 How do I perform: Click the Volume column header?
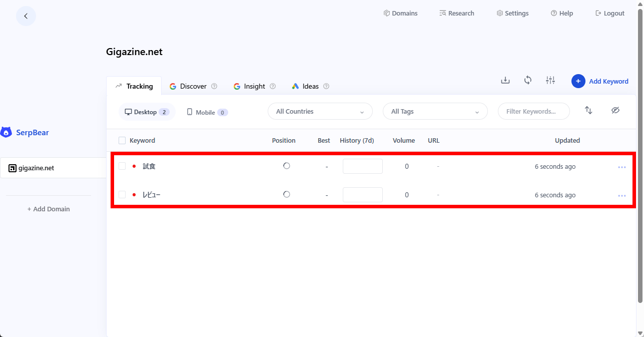[x=404, y=141]
